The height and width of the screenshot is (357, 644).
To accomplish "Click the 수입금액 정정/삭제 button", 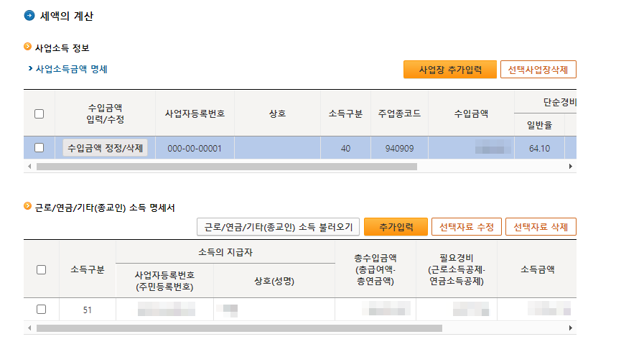I will click(x=105, y=148).
